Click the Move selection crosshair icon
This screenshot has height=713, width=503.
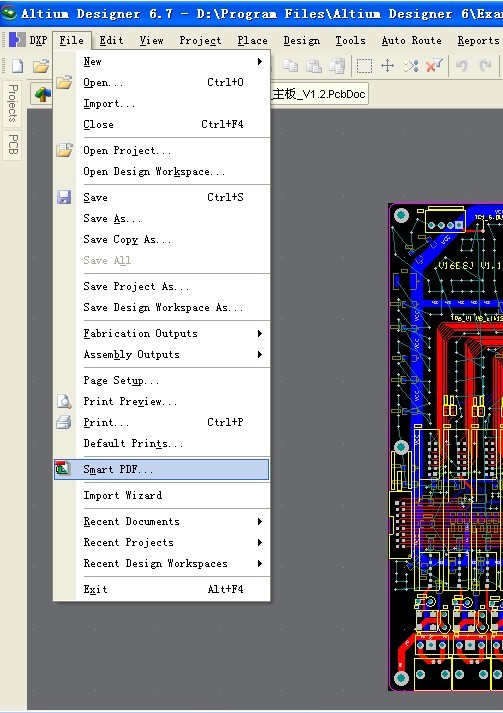point(387,66)
